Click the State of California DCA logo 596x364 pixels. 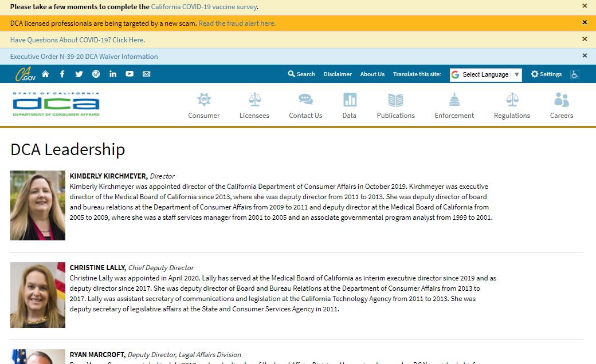pyautogui.click(x=56, y=104)
